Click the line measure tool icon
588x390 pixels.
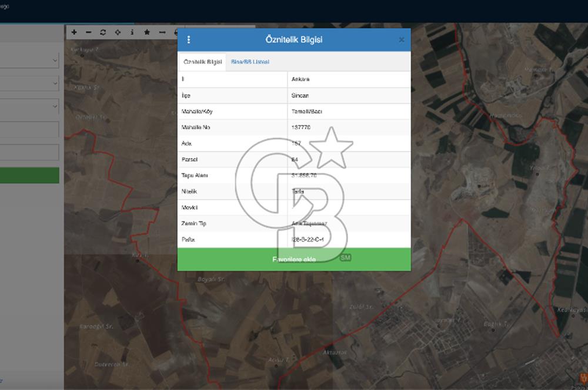[x=162, y=32]
